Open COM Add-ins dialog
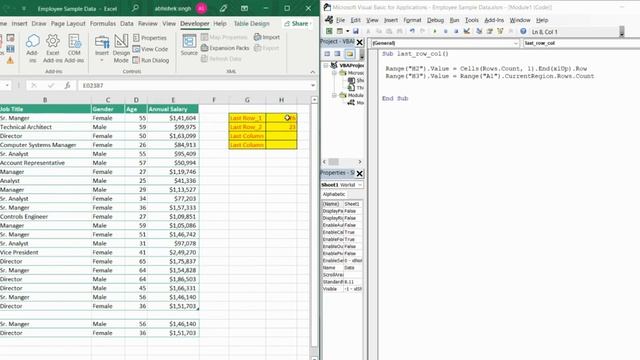 click(x=74, y=49)
